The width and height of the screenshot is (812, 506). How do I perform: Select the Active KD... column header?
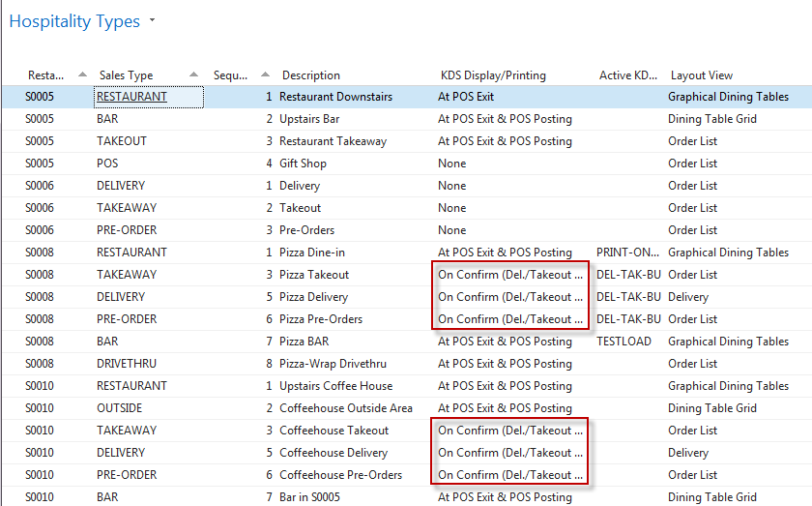628,75
